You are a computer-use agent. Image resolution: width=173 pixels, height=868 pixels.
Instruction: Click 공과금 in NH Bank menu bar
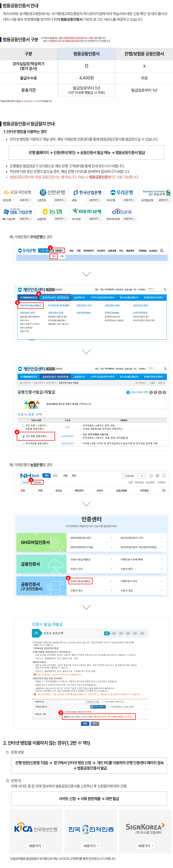point(58,491)
